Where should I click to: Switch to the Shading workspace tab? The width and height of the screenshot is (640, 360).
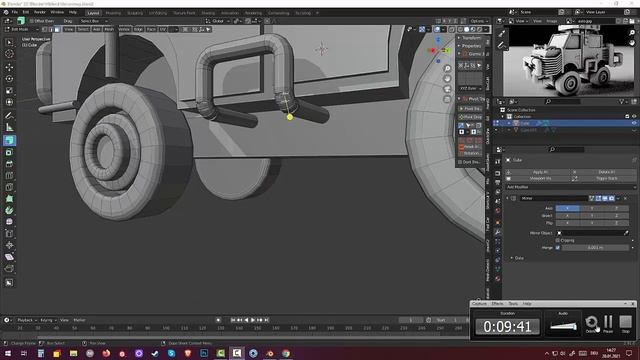click(208, 13)
